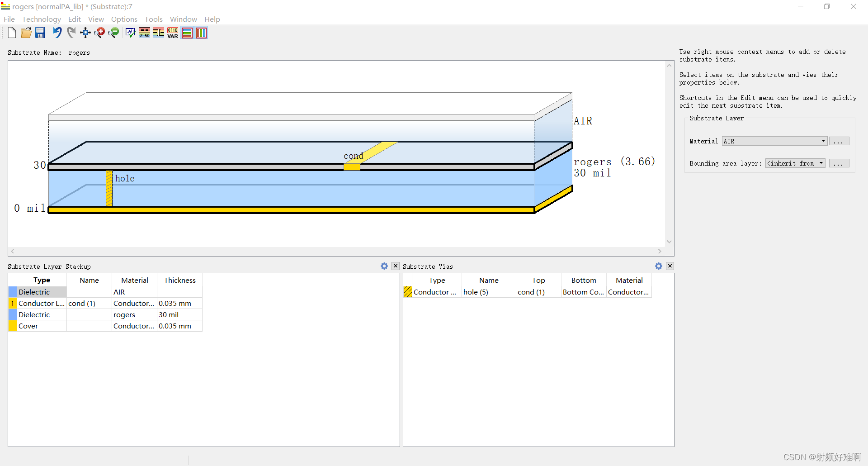
Task: Open the View menu
Action: pyautogui.click(x=96, y=19)
